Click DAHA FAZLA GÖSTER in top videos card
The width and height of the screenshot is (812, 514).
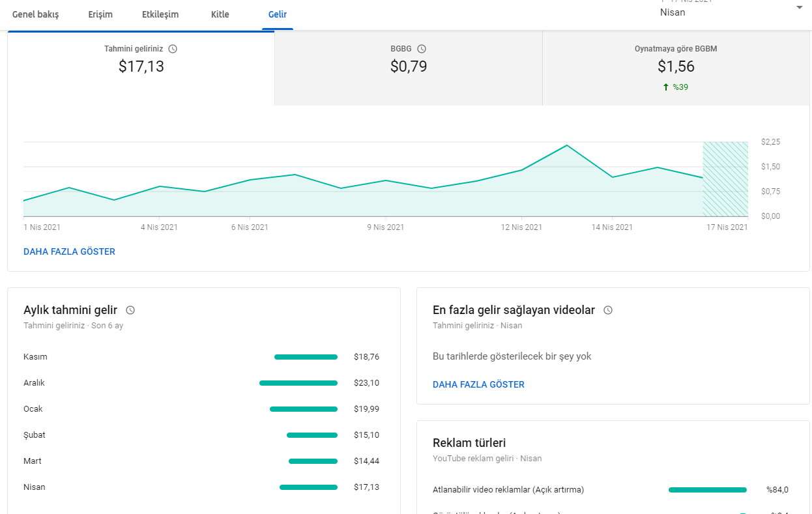[478, 385]
